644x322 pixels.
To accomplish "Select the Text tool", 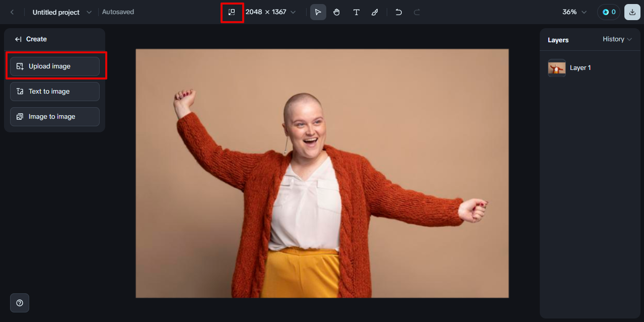I will point(356,12).
